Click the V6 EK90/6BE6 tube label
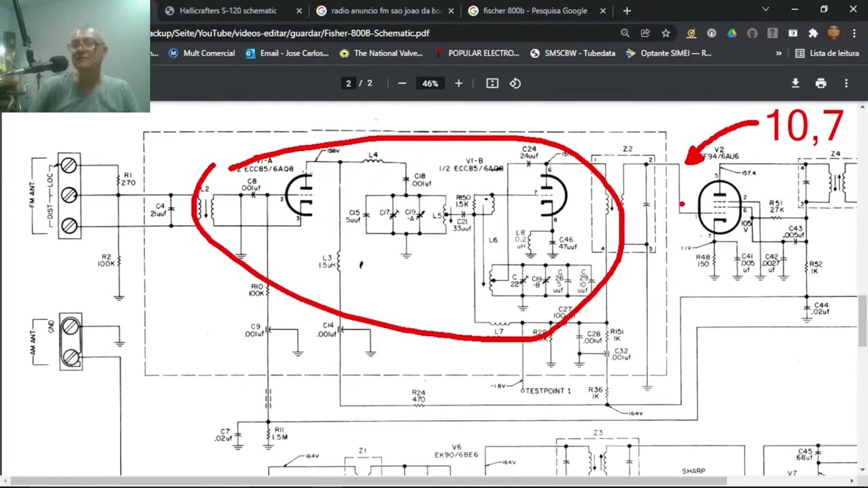 click(456, 451)
